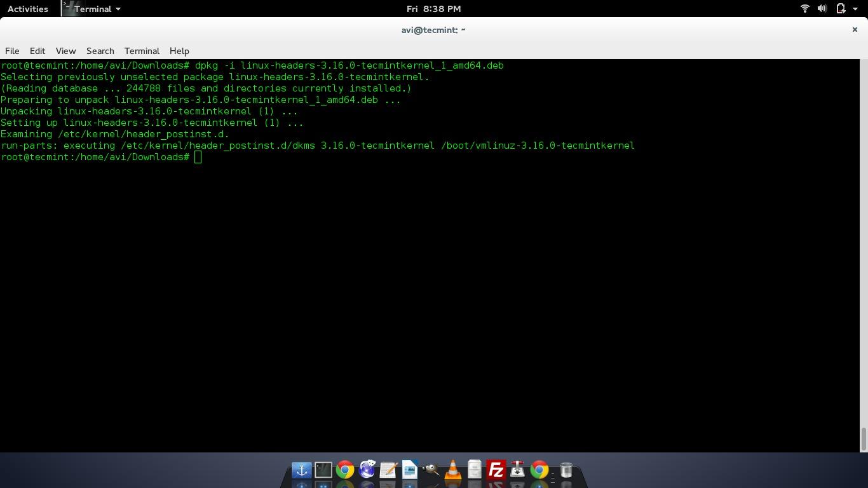Click the '(Reading database ... 244788 files' line
Screen dimensions: 868x488
tap(207, 88)
